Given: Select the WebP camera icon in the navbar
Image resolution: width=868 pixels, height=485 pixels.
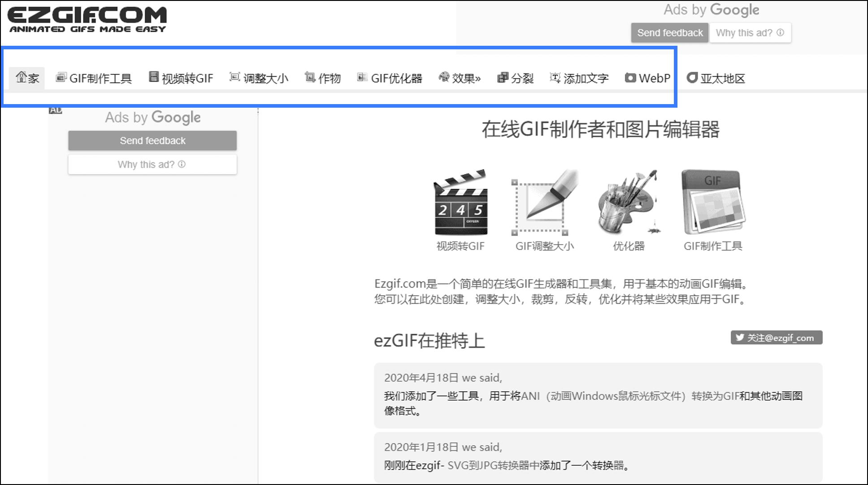Looking at the screenshot, I should click(631, 78).
